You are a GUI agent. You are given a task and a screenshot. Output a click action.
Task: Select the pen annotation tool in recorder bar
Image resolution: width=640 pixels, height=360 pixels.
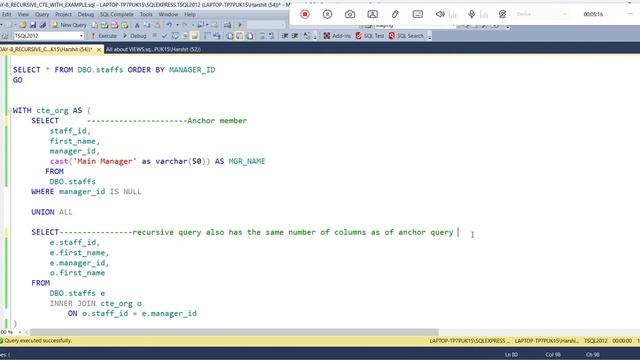click(395, 14)
